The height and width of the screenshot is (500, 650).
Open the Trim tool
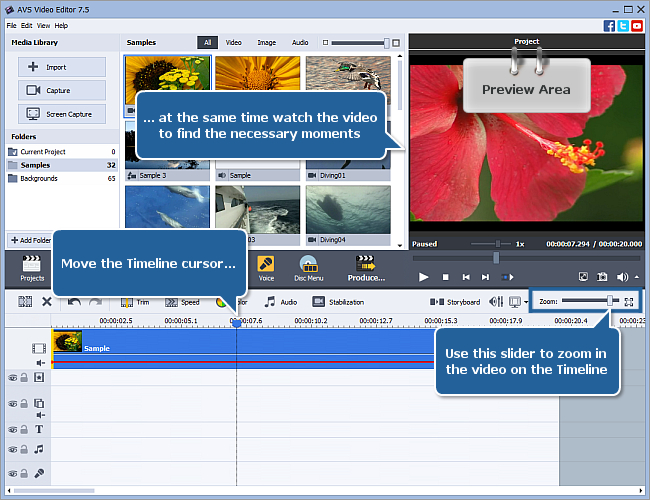click(x=135, y=302)
